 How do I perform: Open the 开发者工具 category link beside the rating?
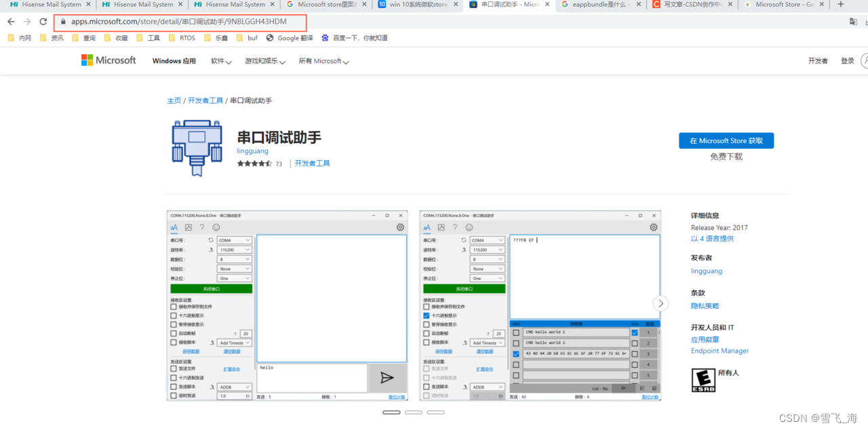click(x=313, y=163)
